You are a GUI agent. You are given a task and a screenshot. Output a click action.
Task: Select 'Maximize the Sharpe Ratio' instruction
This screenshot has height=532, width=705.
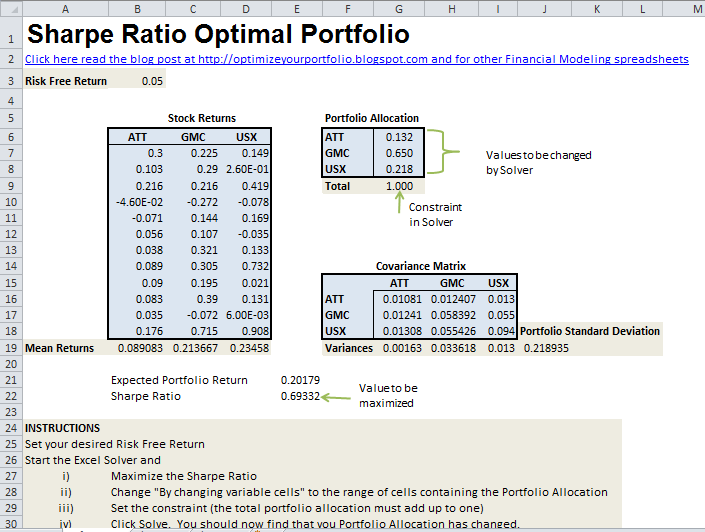point(184,476)
